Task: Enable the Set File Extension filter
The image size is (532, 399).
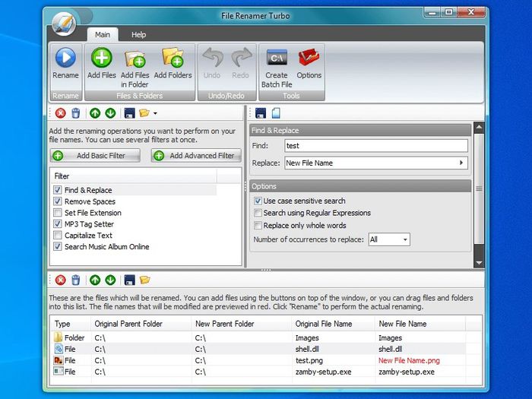Action: 58,213
